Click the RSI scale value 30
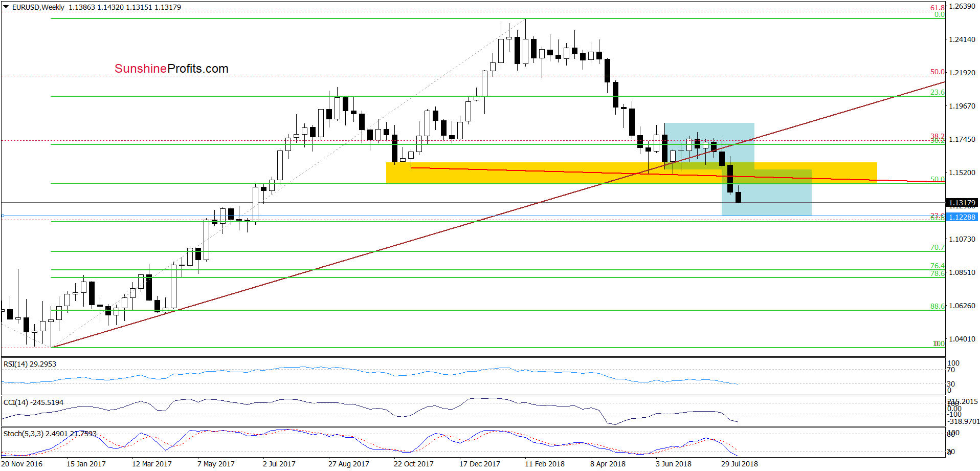The width and height of the screenshot is (980, 471). point(951,384)
